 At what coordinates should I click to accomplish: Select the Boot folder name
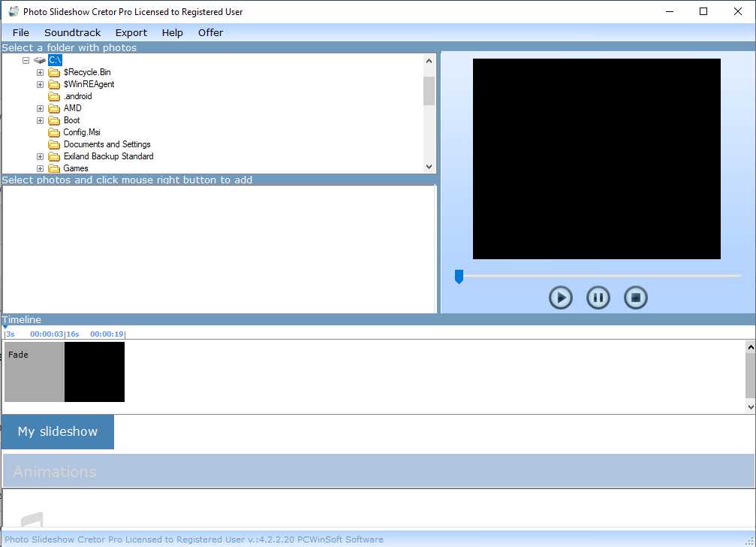[x=72, y=120]
